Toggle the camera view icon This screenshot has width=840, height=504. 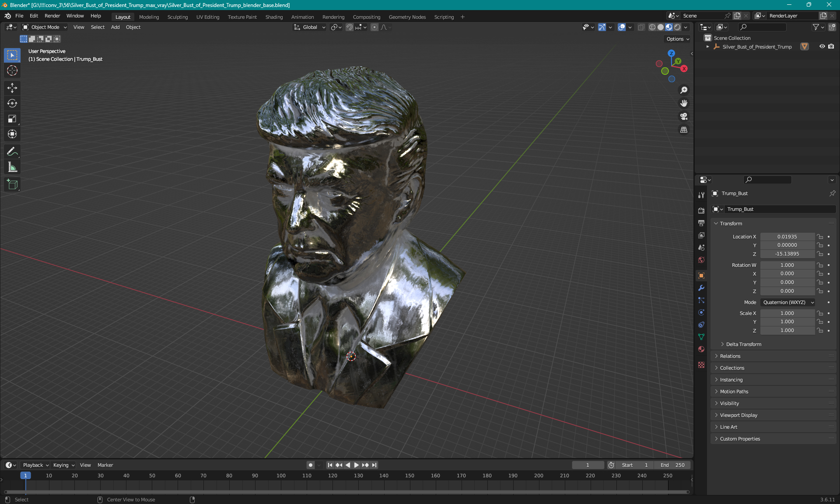coord(684,116)
